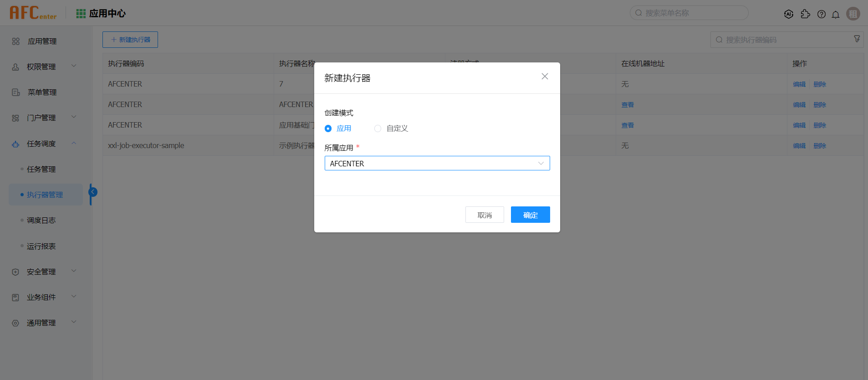This screenshot has height=380, width=868.
Task: Click the filter icon beside executor search
Action: 857,39
